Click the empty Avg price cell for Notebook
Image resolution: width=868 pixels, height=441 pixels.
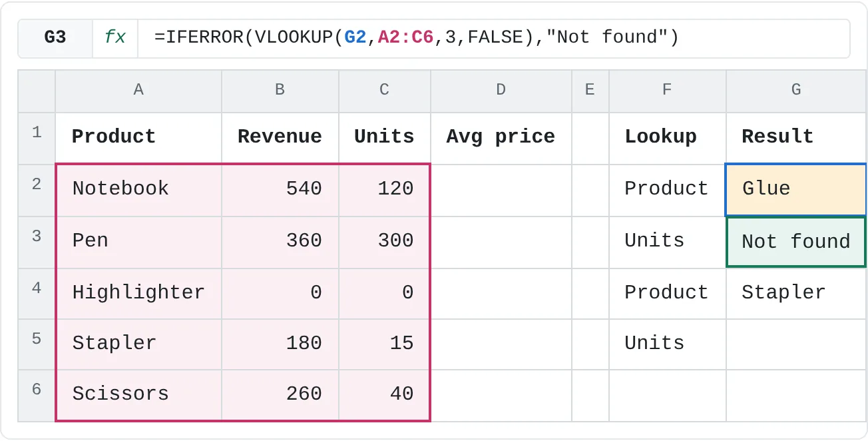[x=501, y=191]
